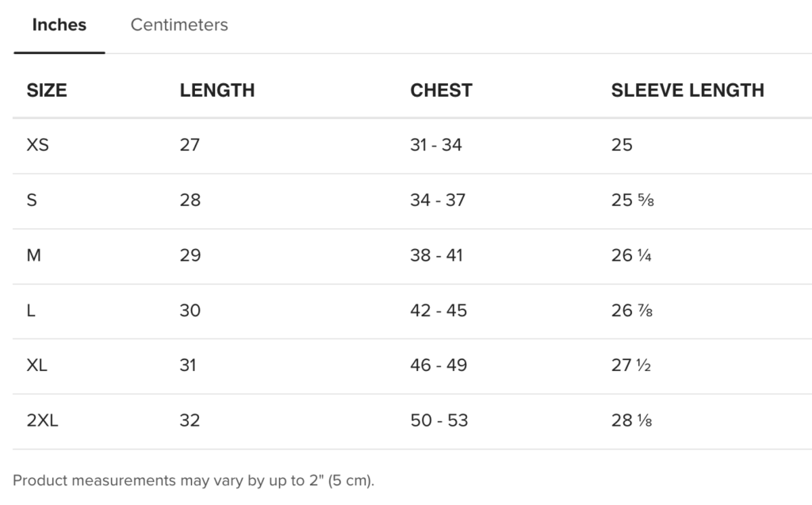
Task: Select the S size row label
Action: point(32,200)
